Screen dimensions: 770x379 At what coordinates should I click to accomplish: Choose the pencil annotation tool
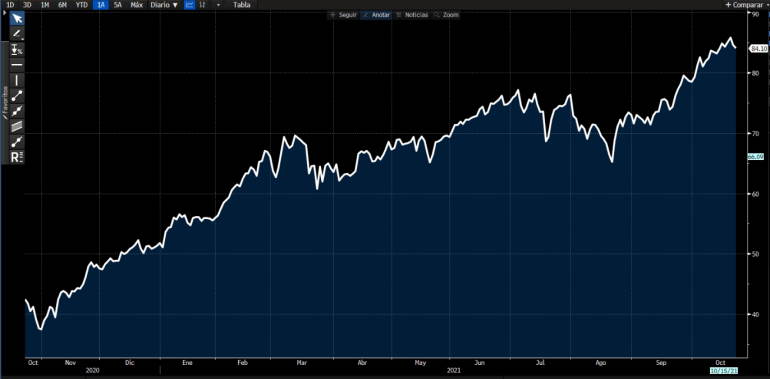pos(17,34)
